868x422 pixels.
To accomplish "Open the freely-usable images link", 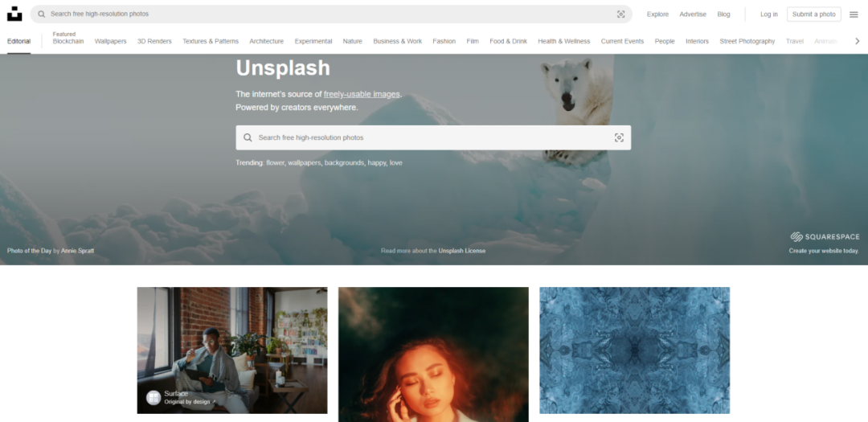I will 362,94.
